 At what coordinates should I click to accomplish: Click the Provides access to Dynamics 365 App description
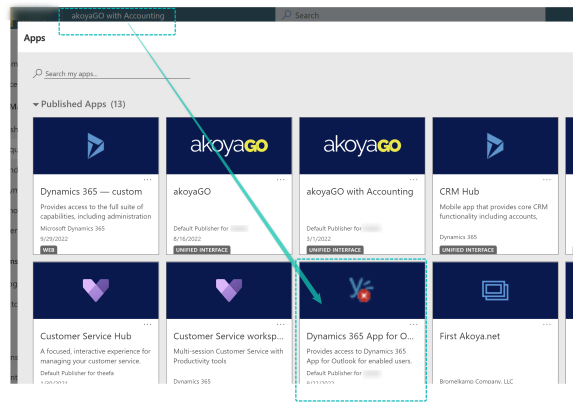pyautogui.click(x=359, y=356)
